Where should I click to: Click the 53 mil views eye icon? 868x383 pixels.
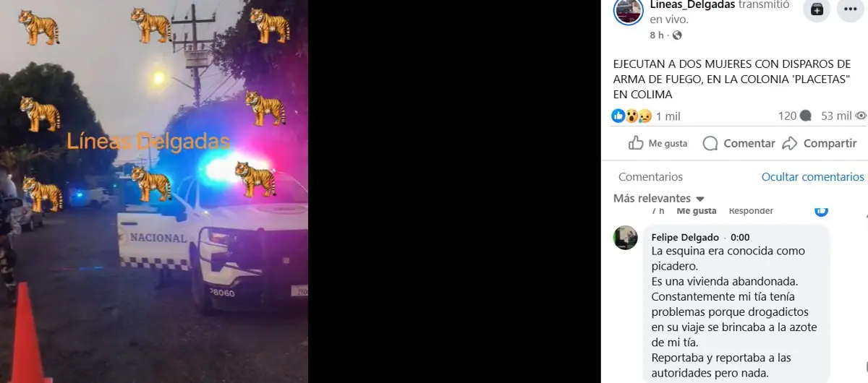pos(861,116)
